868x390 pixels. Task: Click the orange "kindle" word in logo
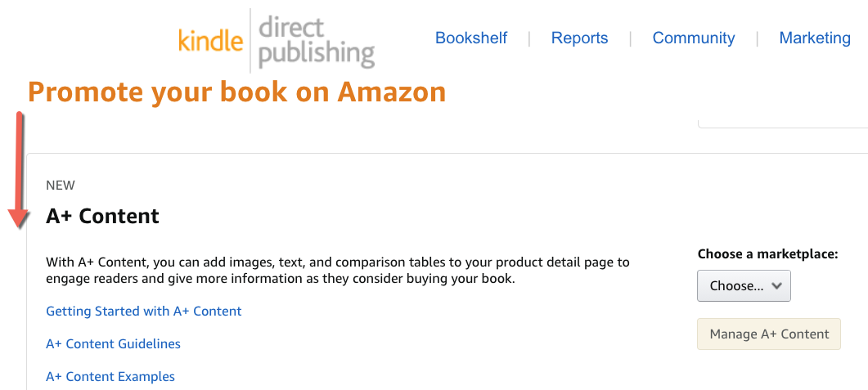tap(211, 42)
